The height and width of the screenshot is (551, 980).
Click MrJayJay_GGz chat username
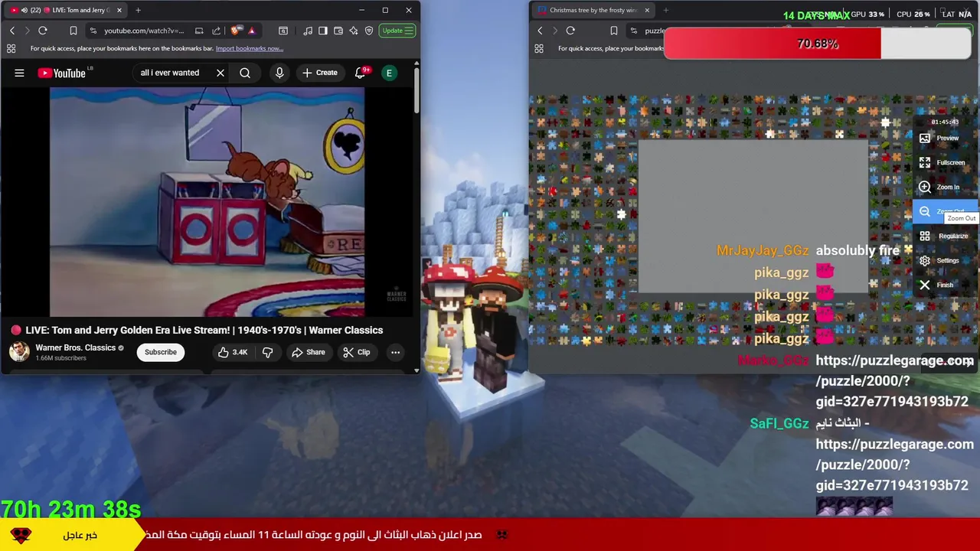tap(763, 250)
